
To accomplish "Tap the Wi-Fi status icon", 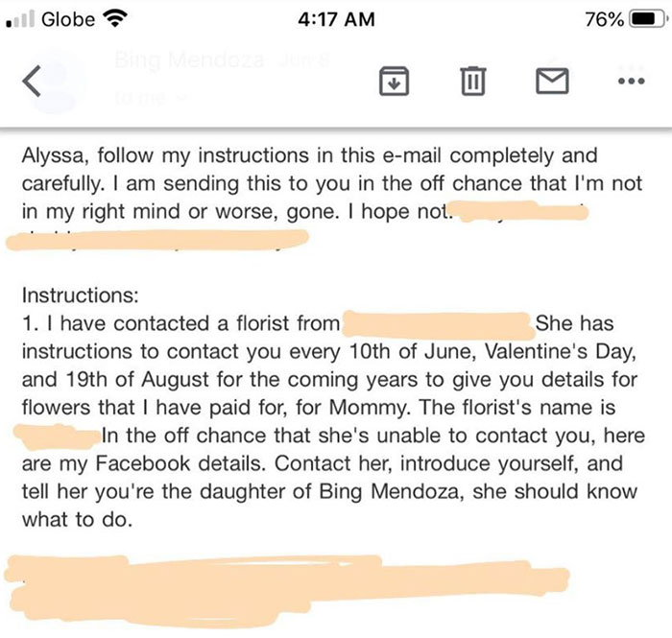I will (x=119, y=20).
